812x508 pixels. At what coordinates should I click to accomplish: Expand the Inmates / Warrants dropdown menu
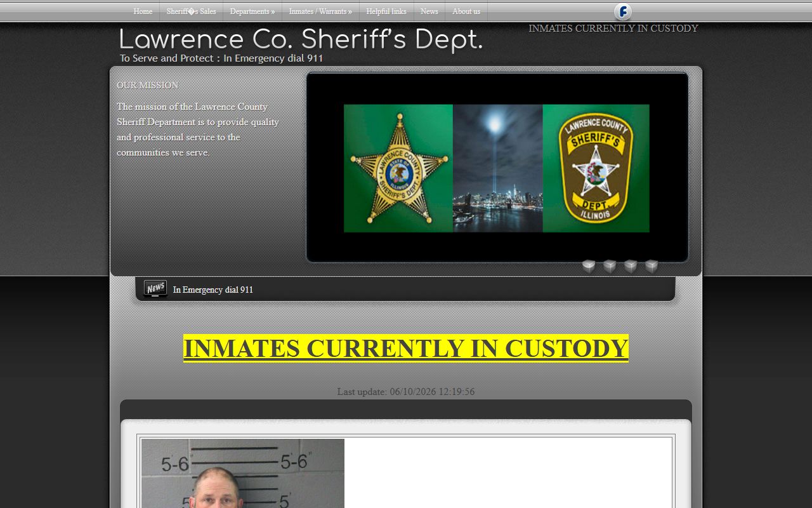click(x=320, y=11)
